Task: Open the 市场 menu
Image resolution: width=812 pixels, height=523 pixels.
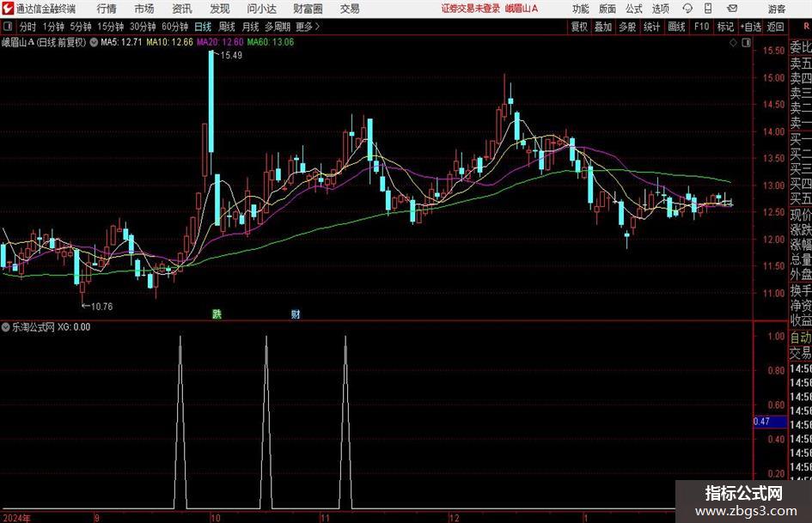Action: (144, 9)
